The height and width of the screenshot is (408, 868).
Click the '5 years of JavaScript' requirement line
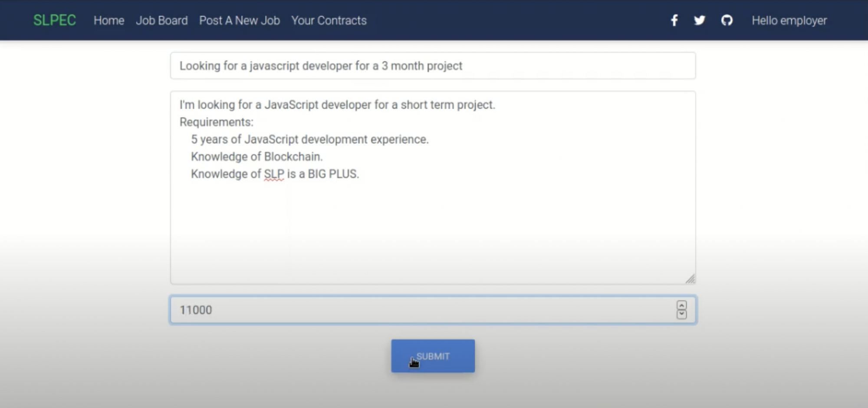(310, 139)
